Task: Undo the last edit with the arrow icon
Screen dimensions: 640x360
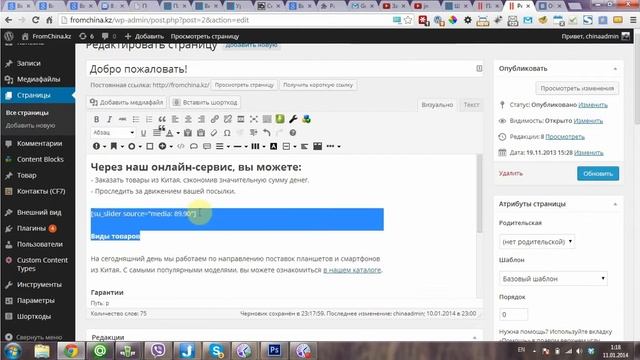Action: pyautogui.click(x=267, y=133)
